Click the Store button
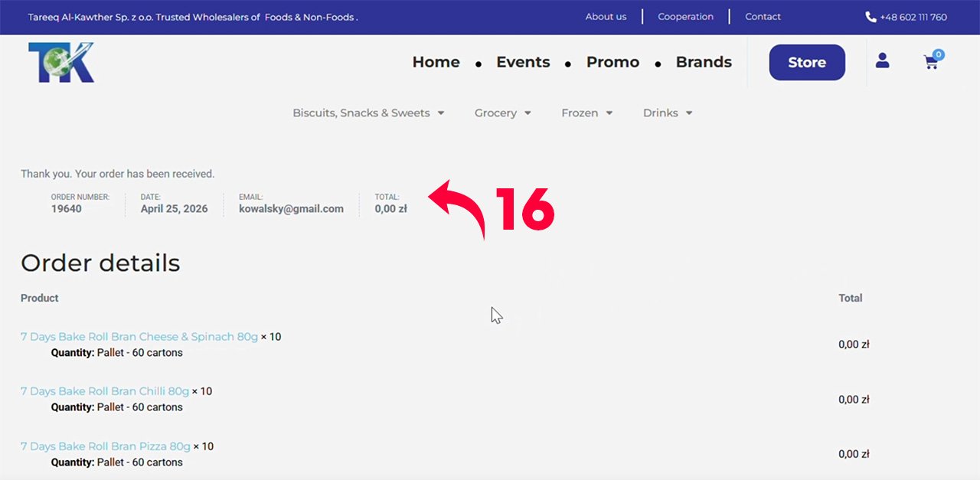Viewport: 980px width, 480px height. point(807,62)
